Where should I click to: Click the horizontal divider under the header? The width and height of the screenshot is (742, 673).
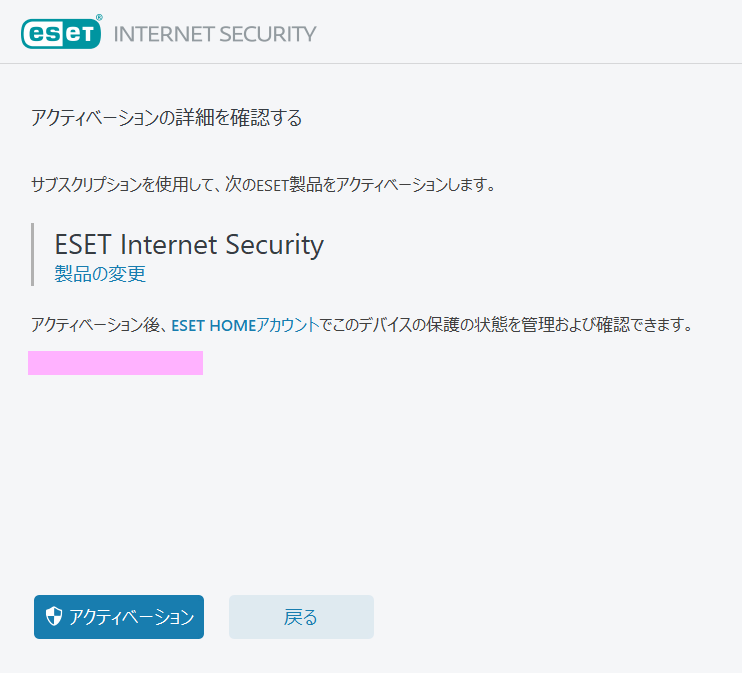371,63
